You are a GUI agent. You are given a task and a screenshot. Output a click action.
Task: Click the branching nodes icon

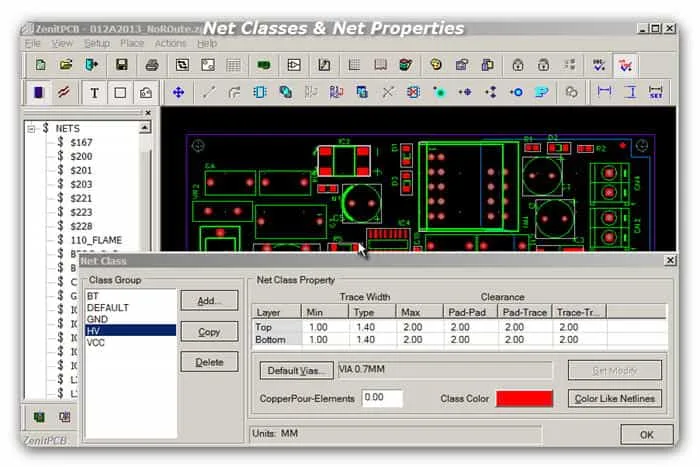click(491, 92)
